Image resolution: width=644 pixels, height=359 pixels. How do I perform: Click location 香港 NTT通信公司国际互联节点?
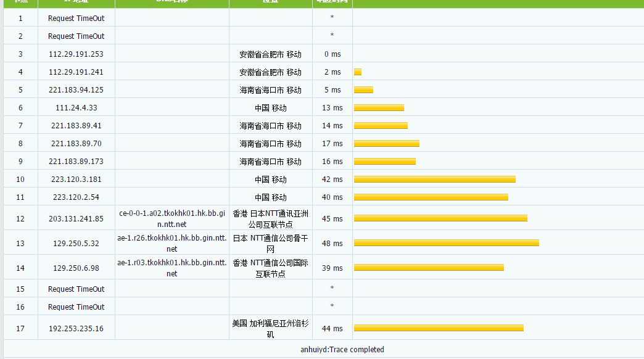pyautogui.click(x=270, y=268)
